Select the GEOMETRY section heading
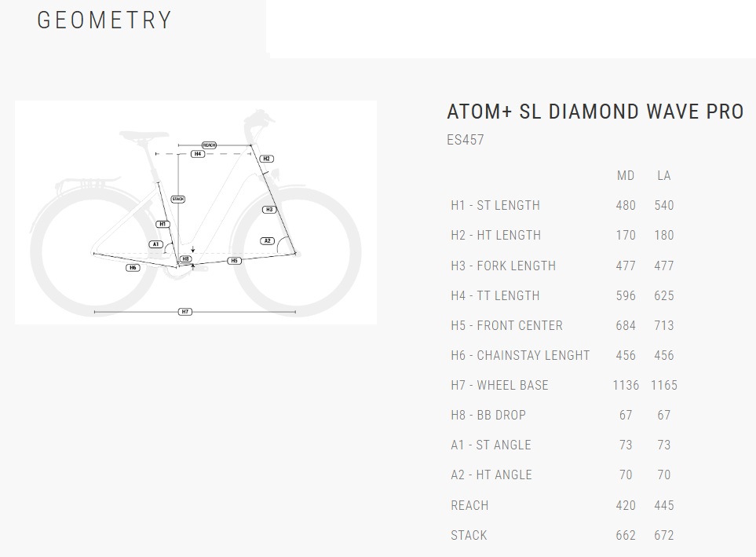 [x=104, y=20]
